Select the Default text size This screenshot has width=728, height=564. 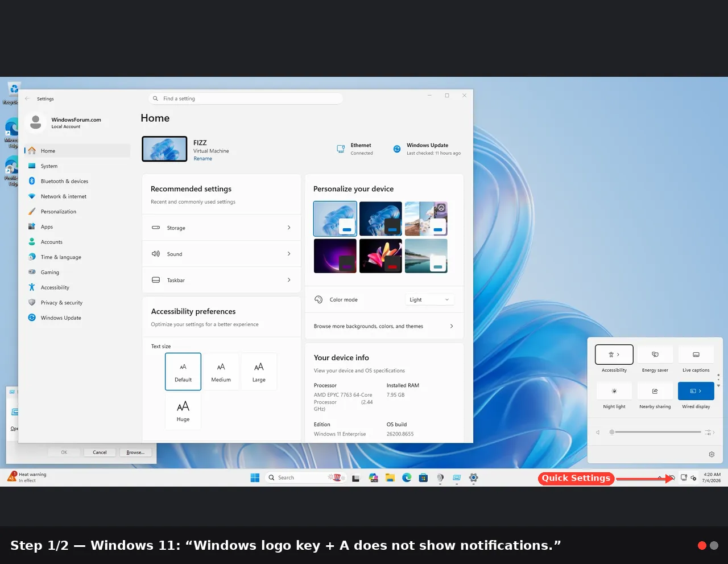[x=183, y=372]
